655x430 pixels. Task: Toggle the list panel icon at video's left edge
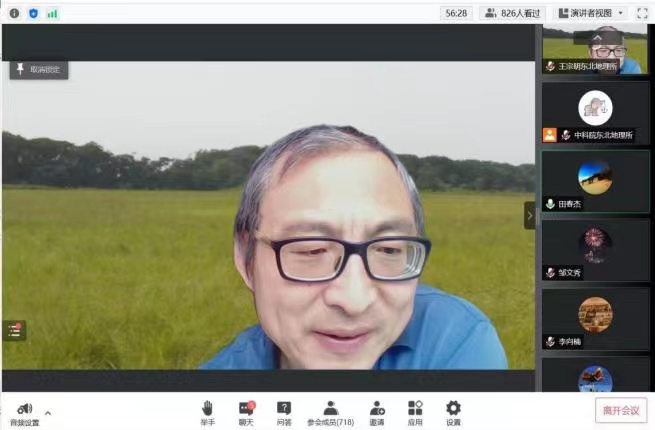pyautogui.click(x=14, y=330)
